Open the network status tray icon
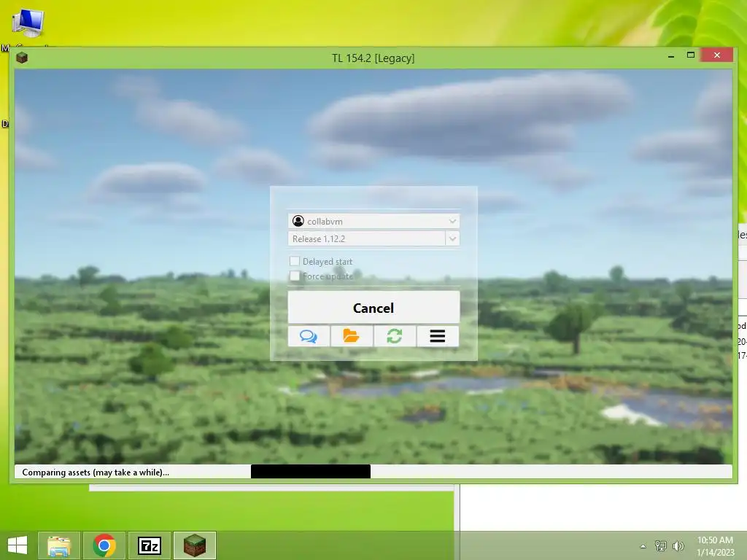747x560 pixels. 661,545
